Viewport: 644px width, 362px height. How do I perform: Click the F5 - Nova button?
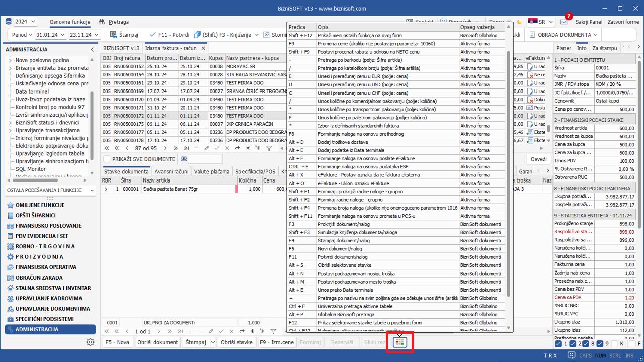[x=117, y=342]
